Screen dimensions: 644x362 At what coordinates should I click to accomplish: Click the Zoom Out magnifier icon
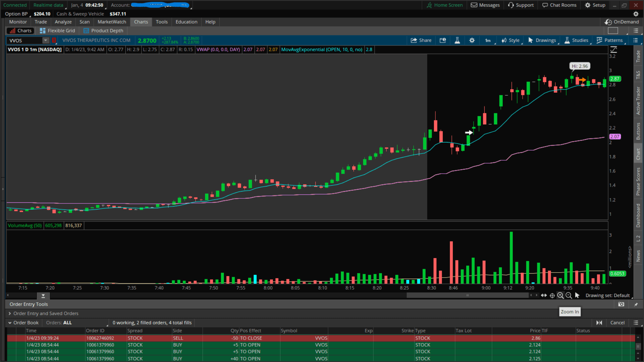click(x=569, y=295)
